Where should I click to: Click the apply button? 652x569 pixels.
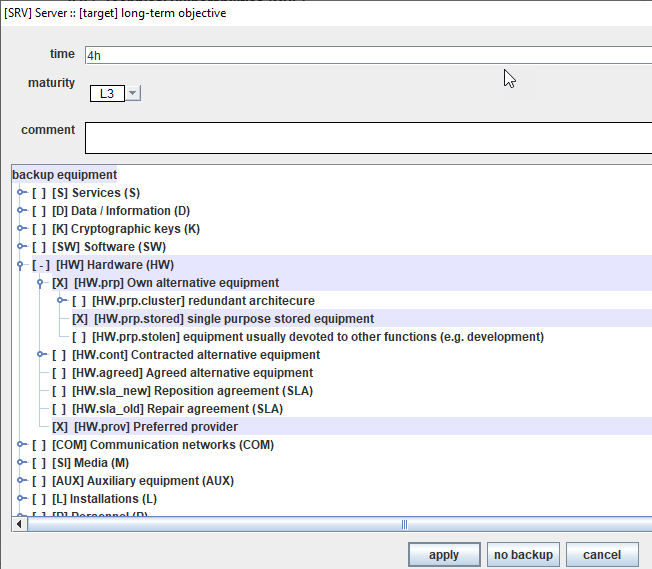[443, 555]
